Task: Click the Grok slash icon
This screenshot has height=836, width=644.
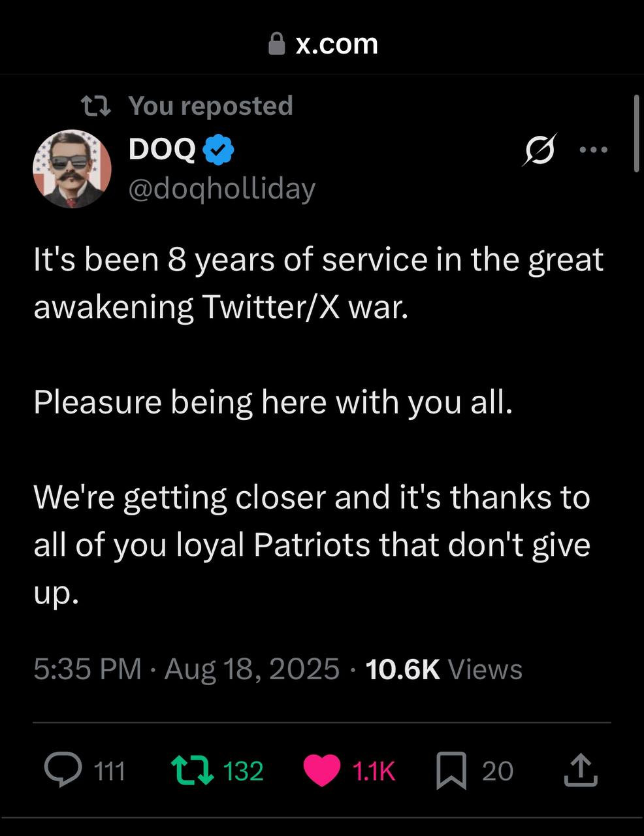Action: pos(540,150)
